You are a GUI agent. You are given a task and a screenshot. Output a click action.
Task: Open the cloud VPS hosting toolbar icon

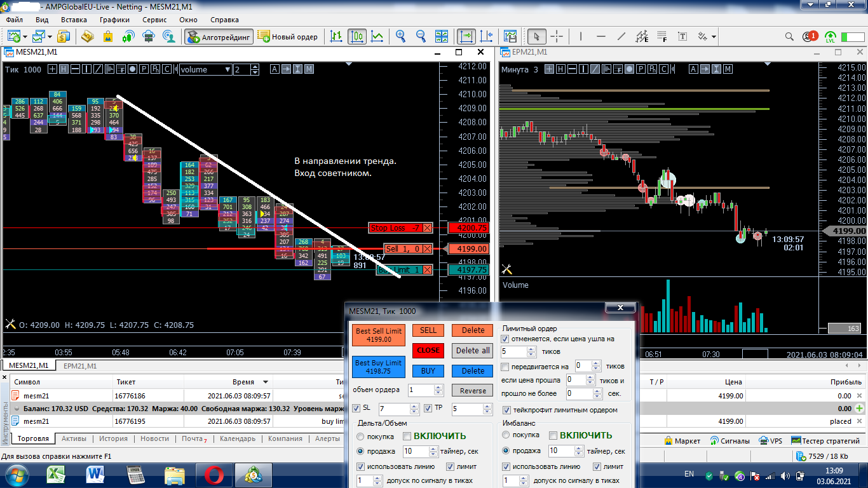click(148, 36)
